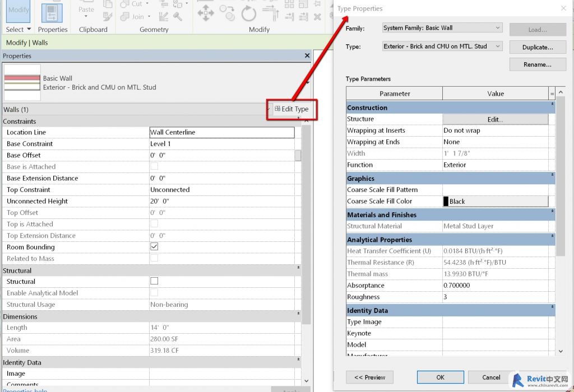The image size is (574, 392).
Task: Click the Unconnected Height value 20' 0"
Action: tap(222, 201)
